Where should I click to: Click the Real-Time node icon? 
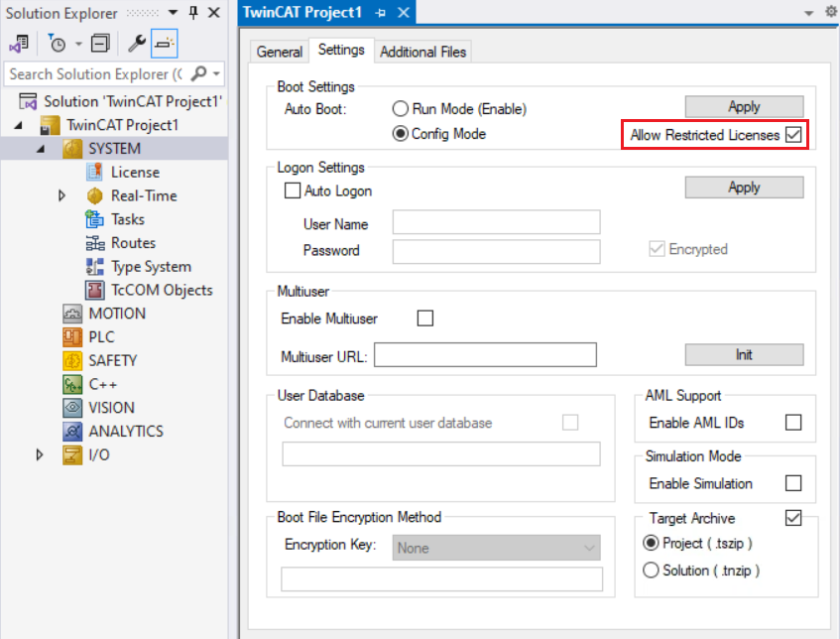95,195
